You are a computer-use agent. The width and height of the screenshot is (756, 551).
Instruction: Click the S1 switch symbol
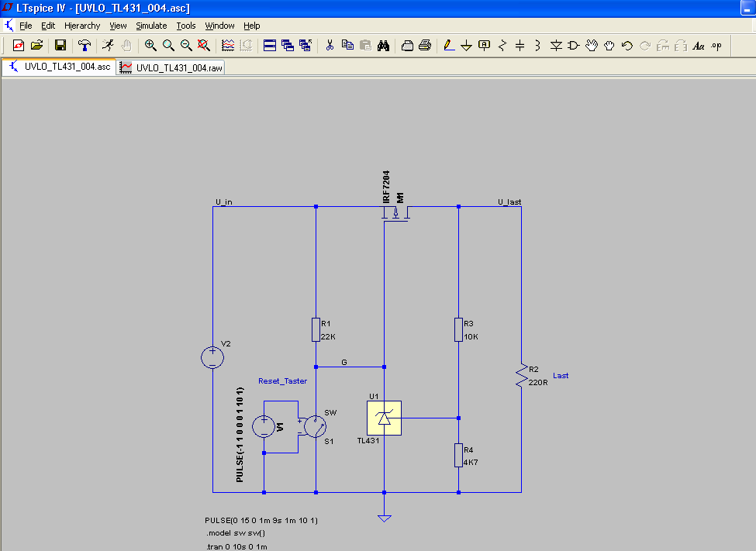(316, 426)
